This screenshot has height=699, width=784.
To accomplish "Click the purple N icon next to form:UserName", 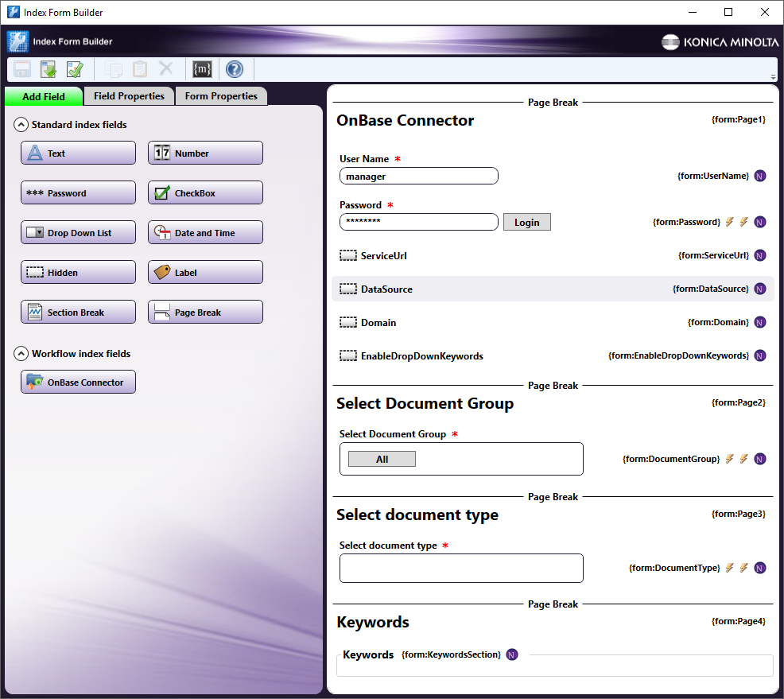I will [x=760, y=176].
